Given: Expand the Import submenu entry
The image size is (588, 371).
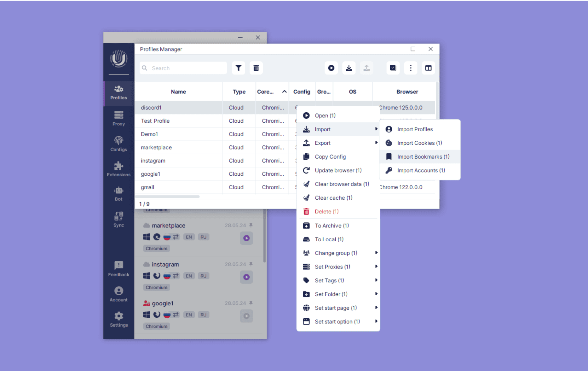Looking at the screenshot, I should [338, 129].
